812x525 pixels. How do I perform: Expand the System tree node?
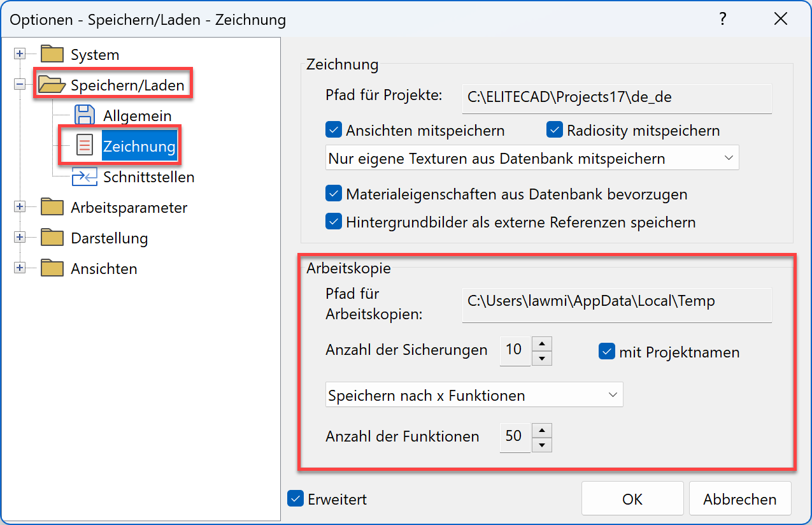[20, 55]
